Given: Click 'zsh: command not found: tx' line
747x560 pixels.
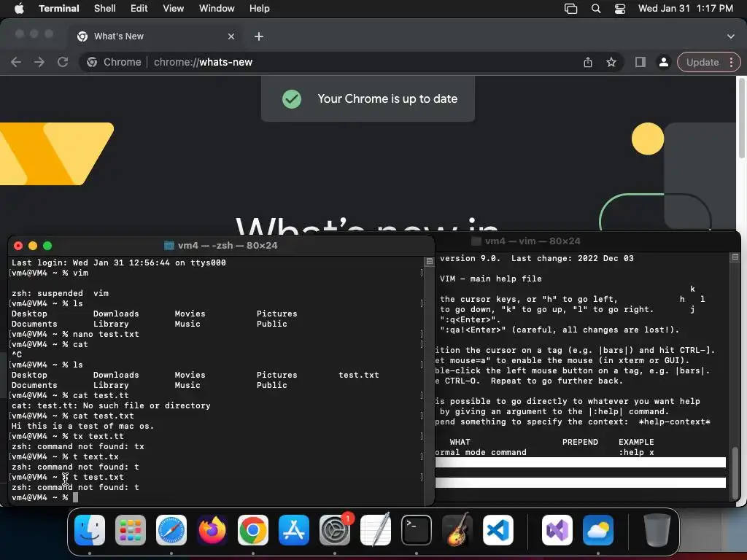Looking at the screenshot, I should [77, 447].
